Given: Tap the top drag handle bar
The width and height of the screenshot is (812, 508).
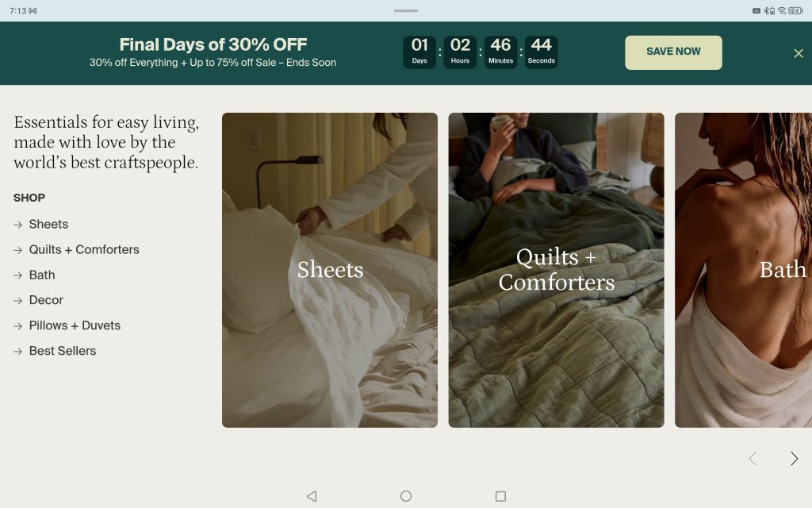Looking at the screenshot, I should click(405, 10).
